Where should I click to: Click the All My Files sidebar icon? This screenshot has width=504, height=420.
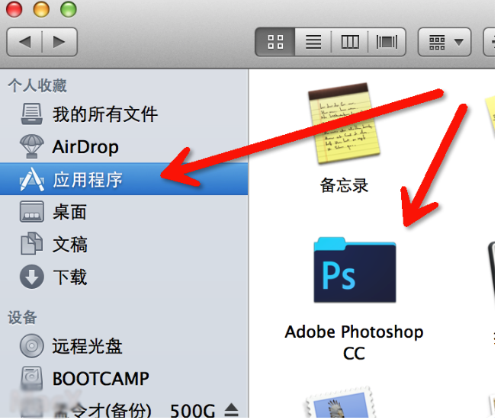coord(31,114)
